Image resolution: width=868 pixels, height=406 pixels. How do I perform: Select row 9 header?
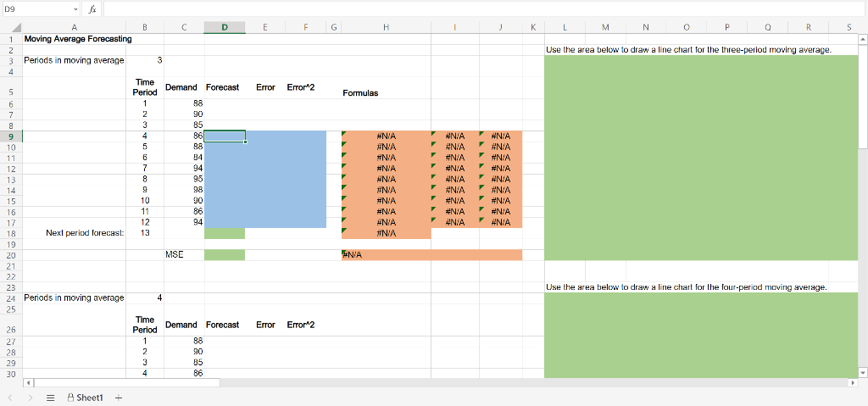pyautogui.click(x=11, y=136)
